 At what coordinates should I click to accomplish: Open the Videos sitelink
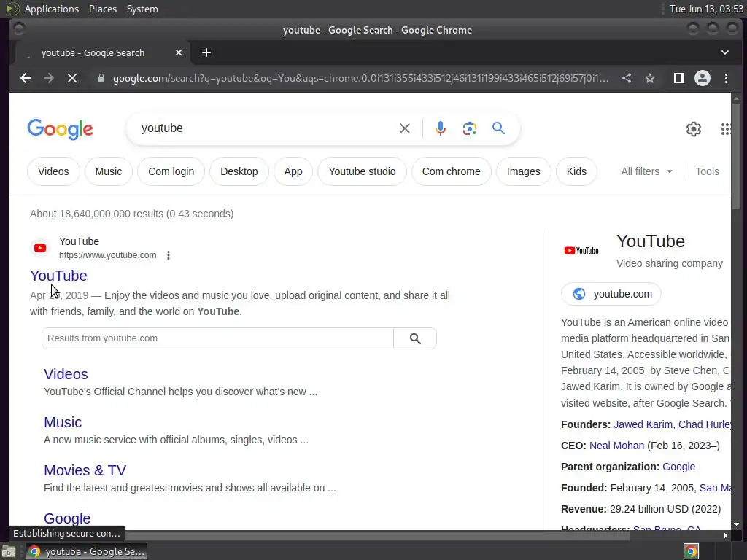[x=66, y=374]
